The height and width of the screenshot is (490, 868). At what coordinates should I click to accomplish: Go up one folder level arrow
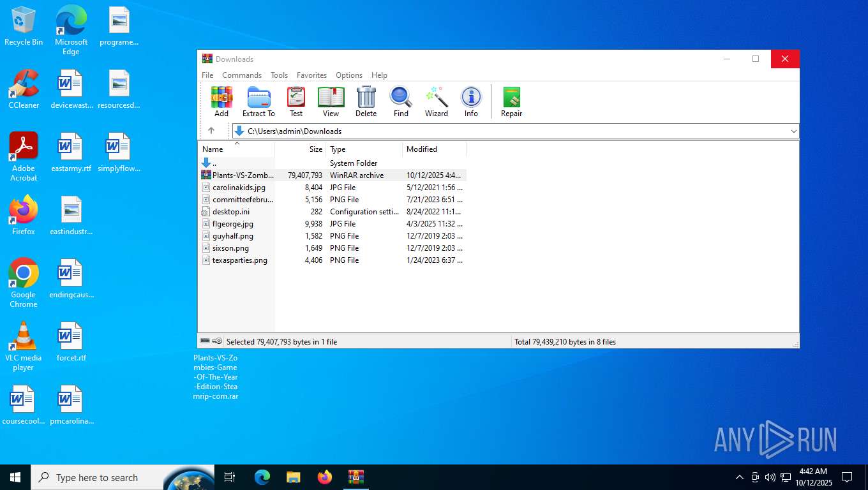point(211,131)
